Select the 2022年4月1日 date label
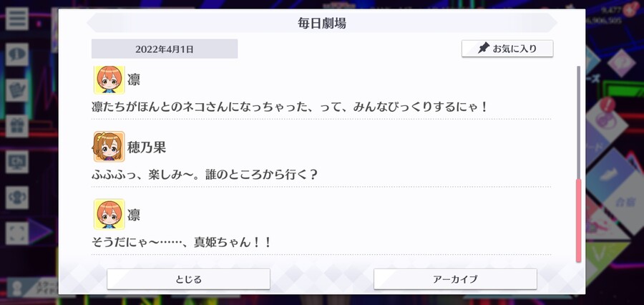 tap(165, 49)
